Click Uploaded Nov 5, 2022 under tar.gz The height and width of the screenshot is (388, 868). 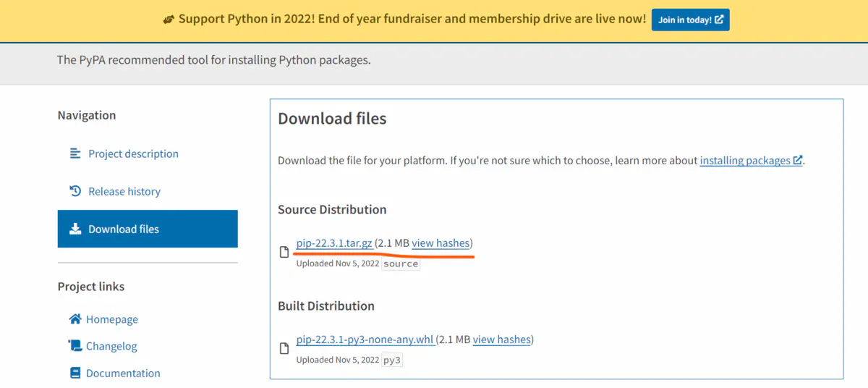click(337, 263)
